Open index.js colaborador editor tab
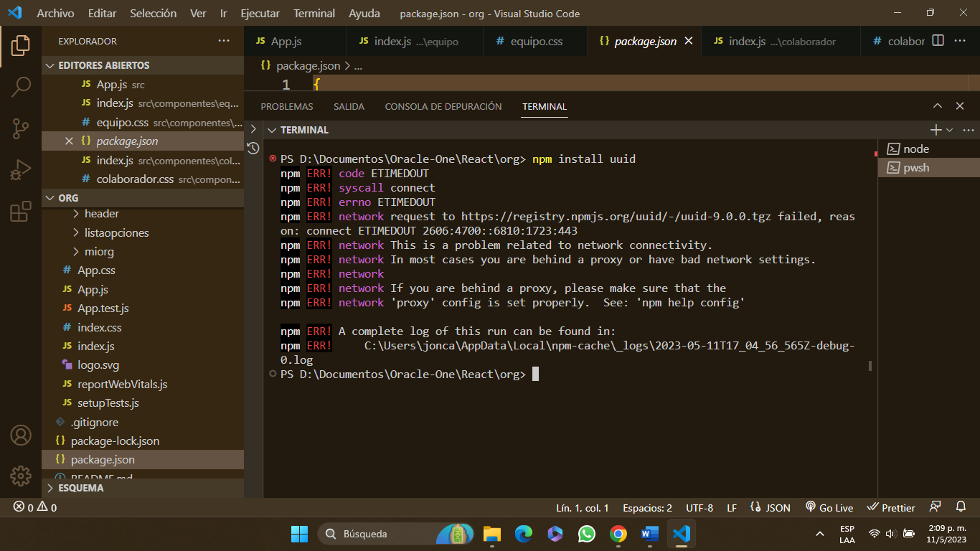Screen dimensions: 980x551 [x=781, y=42]
